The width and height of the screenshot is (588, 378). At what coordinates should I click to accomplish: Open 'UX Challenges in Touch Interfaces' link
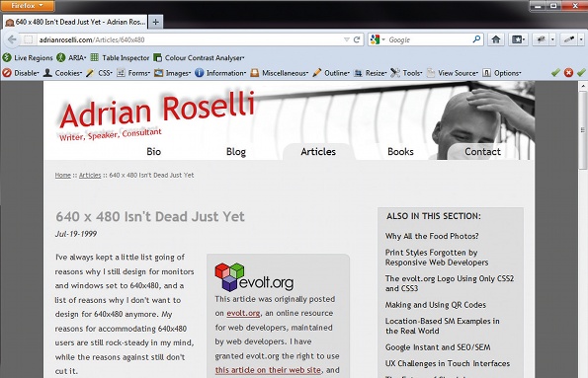[448, 363]
